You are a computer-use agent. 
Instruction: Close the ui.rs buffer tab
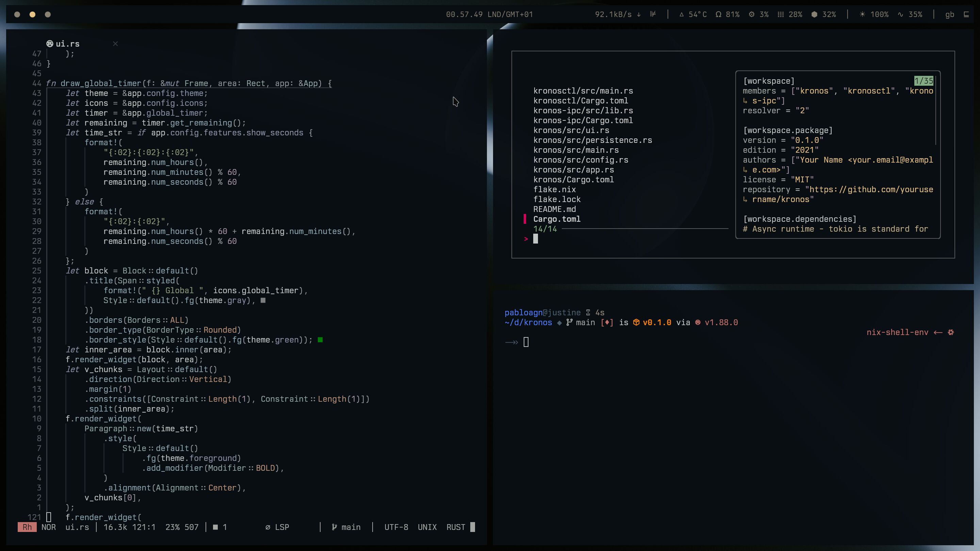(115, 44)
